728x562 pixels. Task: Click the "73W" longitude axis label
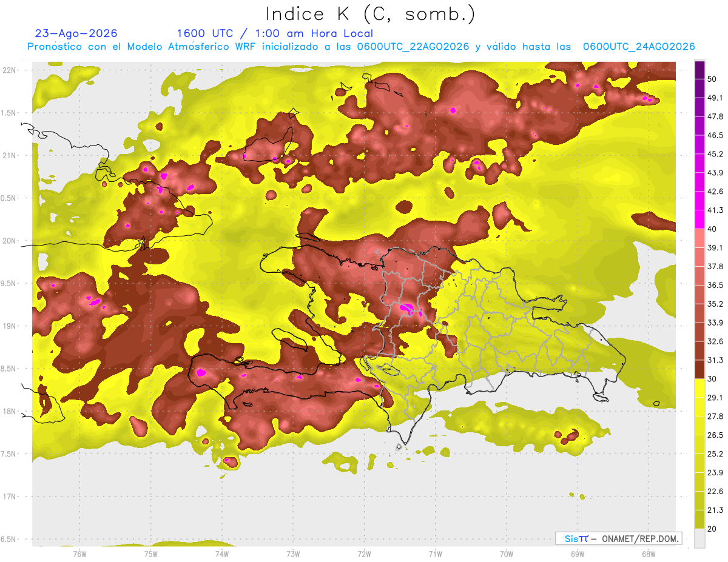pyautogui.click(x=293, y=554)
